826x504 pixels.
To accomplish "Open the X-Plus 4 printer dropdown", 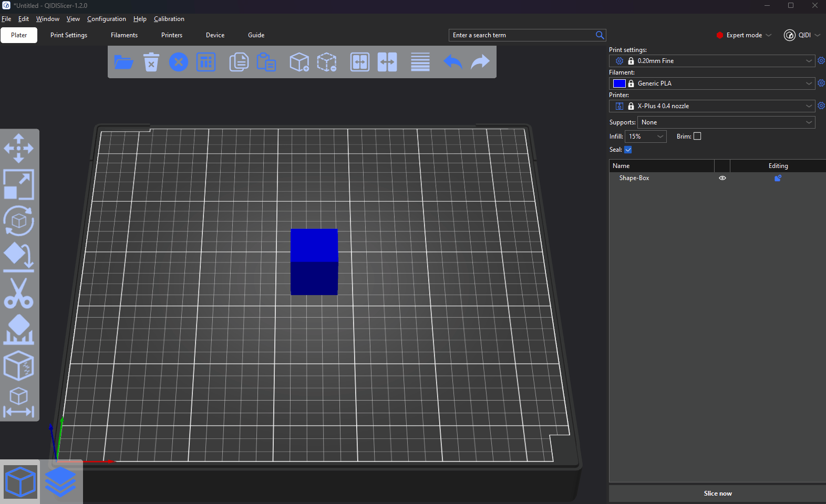I will pyautogui.click(x=712, y=106).
